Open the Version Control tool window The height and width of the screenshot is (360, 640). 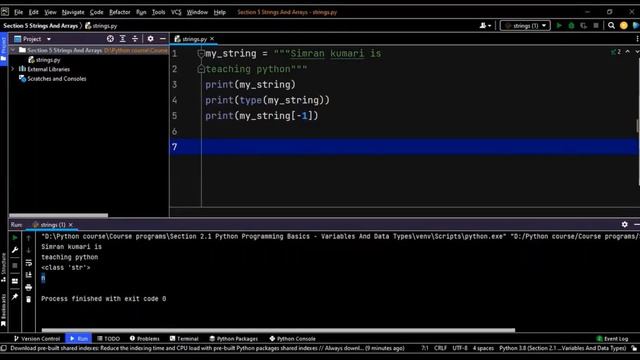[37, 338]
